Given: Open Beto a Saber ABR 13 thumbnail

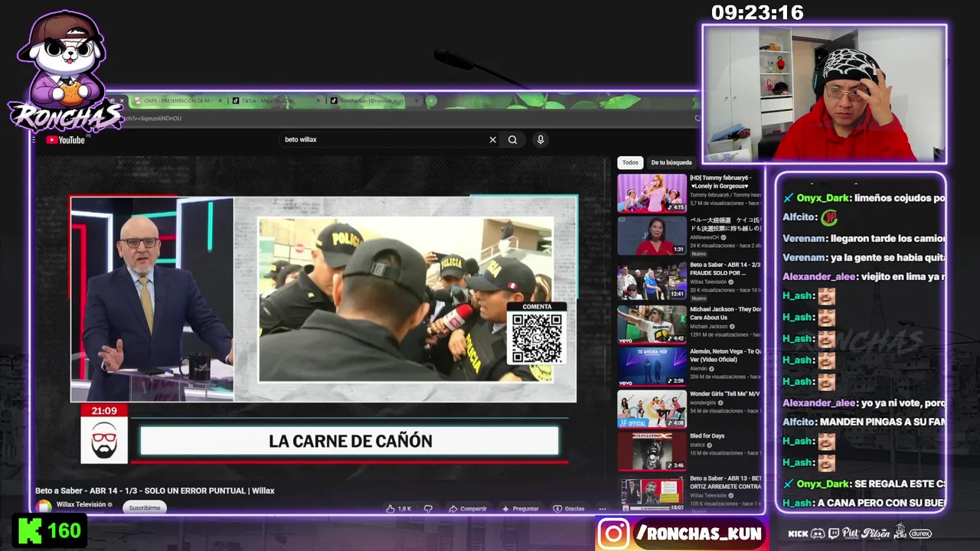Looking at the screenshot, I should pyautogui.click(x=652, y=494).
